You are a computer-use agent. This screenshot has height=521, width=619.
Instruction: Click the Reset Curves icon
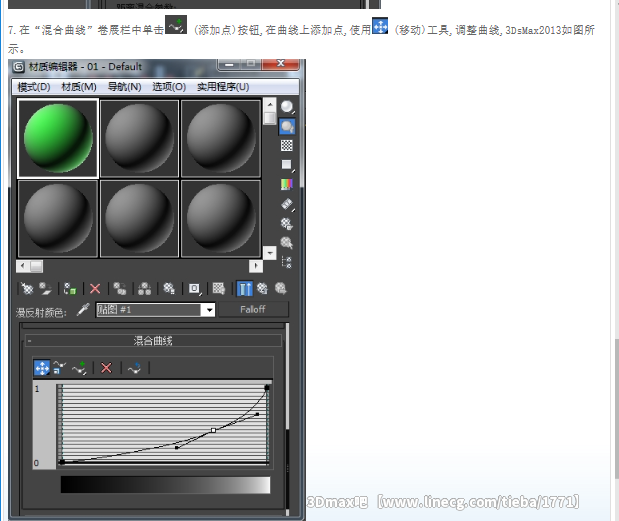coord(134,368)
